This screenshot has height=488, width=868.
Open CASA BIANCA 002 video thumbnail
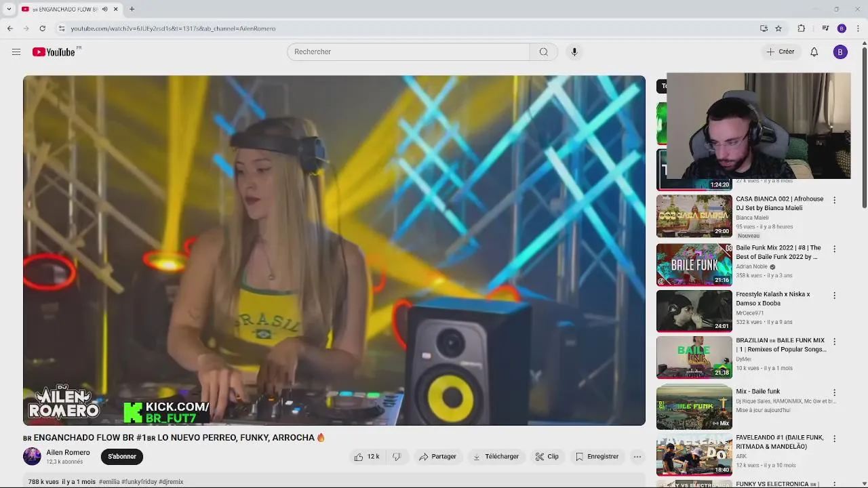point(694,216)
